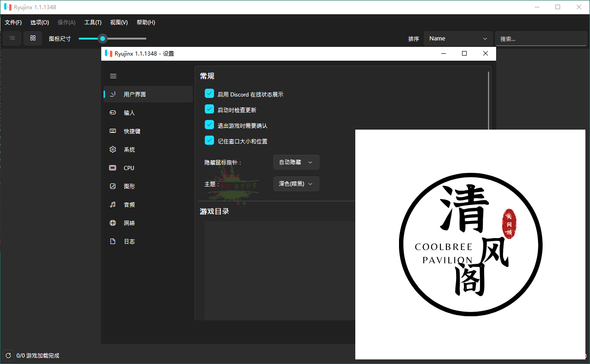The width and height of the screenshot is (590, 364).
Task: Click the refresh games icon in status bar
Action: (x=8, y=355)
